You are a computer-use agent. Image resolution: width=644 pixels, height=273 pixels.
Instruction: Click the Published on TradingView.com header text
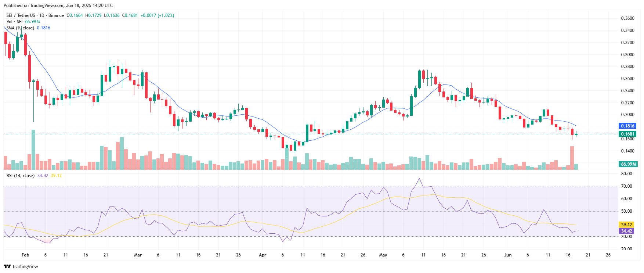pyautogui.click(x=58, y=6)
